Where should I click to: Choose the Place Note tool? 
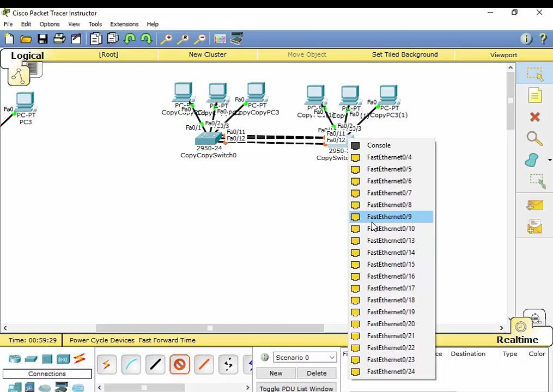[x=534, y=95]
